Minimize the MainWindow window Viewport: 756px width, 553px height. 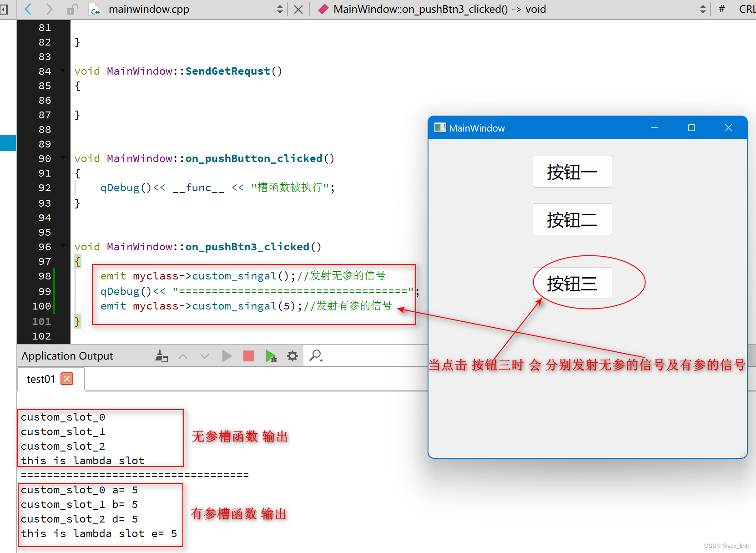tap(655, 128)
